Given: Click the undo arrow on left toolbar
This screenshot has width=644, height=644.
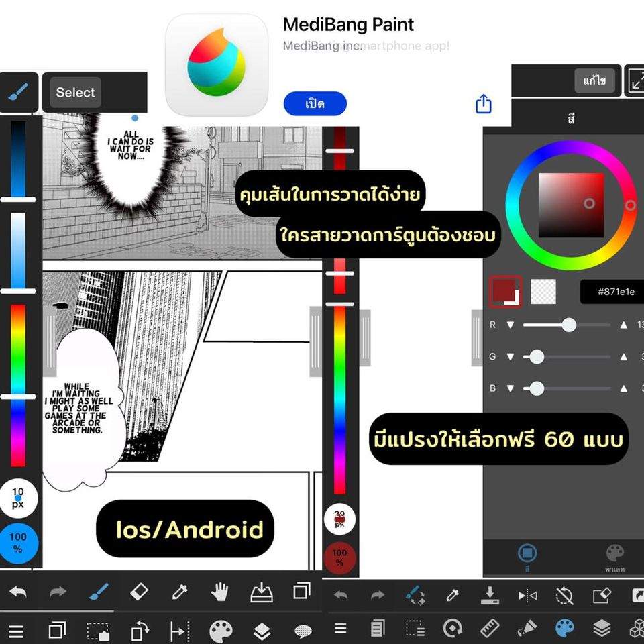Looking at the screenshot, I should (18, 592).
